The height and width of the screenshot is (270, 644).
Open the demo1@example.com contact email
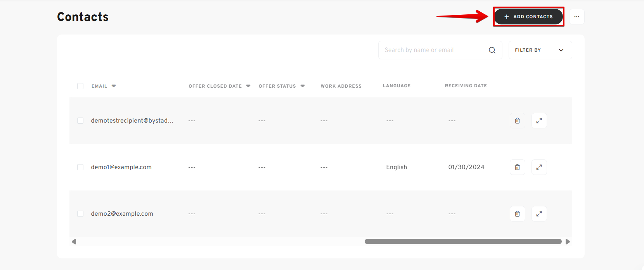tap(121, 167)
